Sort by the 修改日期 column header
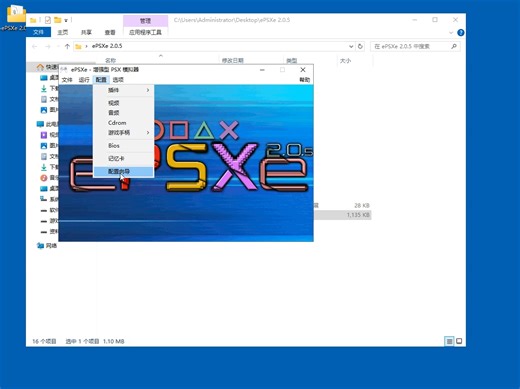Image resolution: width=520 pixels, height=389 pixels. [x=233, y=60]
